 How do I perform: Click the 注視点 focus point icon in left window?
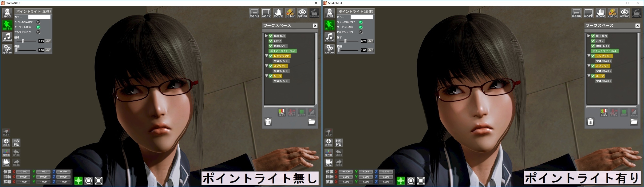pos(6,143)
